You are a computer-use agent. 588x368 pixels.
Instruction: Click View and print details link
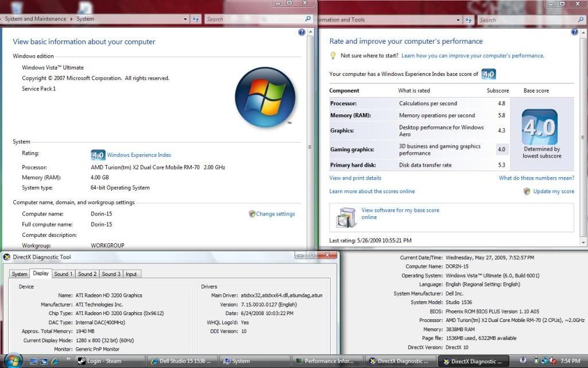(355, 178)
